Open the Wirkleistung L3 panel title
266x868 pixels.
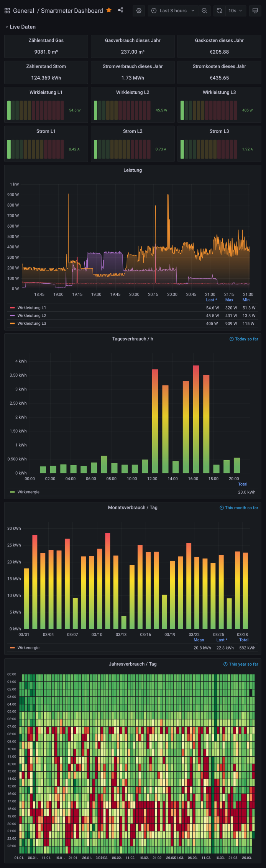point(219,93)
